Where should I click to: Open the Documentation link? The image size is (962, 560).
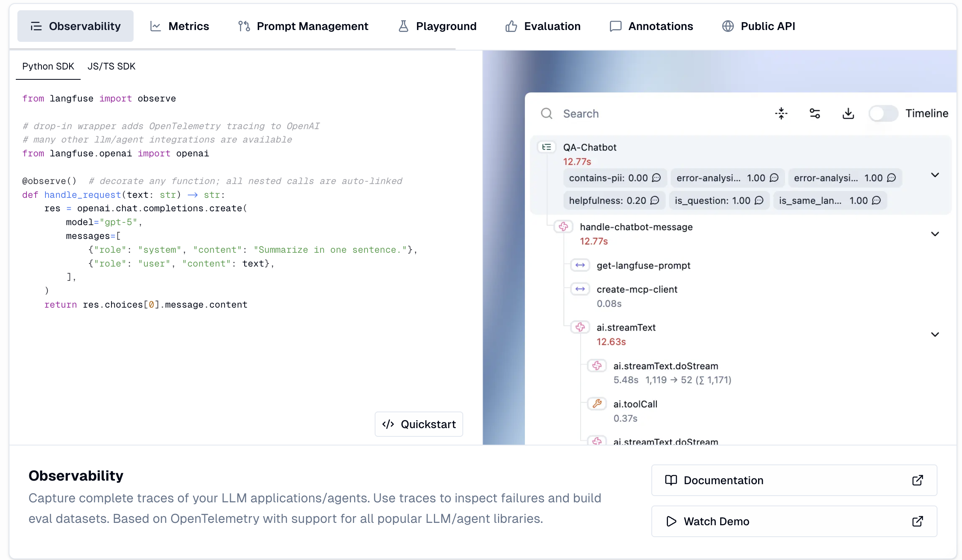[794, 480]
